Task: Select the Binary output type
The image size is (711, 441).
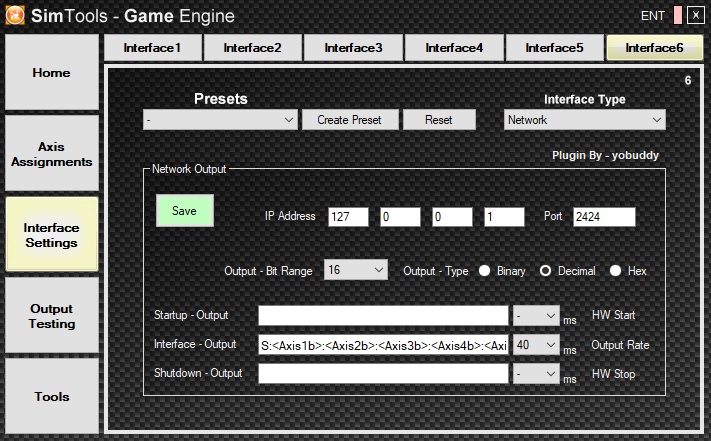Action: click(x=485, y=271)
